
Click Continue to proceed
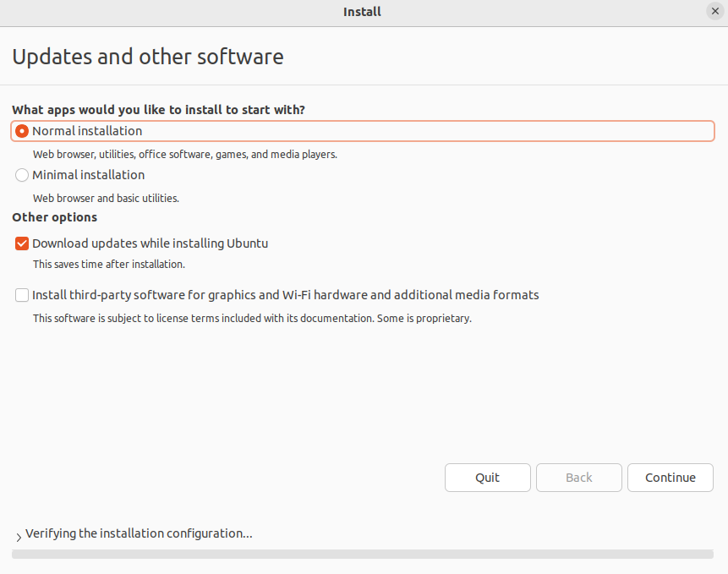click(670, 478)
